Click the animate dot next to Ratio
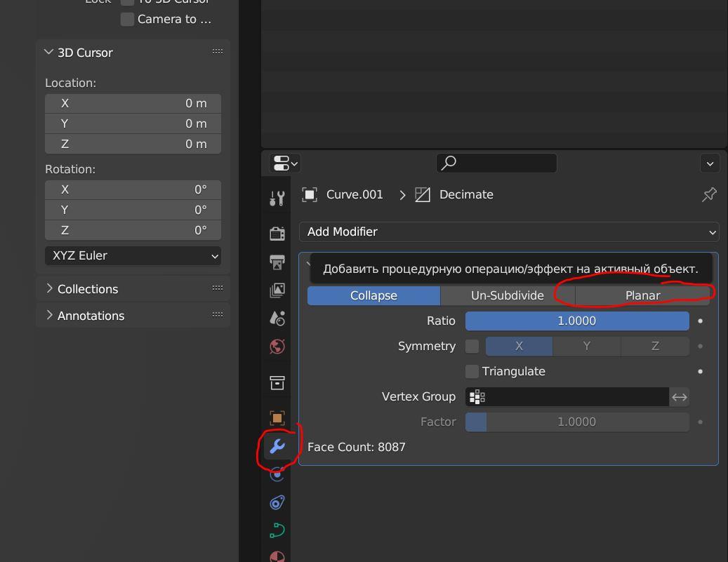This screenshot has height=562, width=728. (x=700, y=321)
